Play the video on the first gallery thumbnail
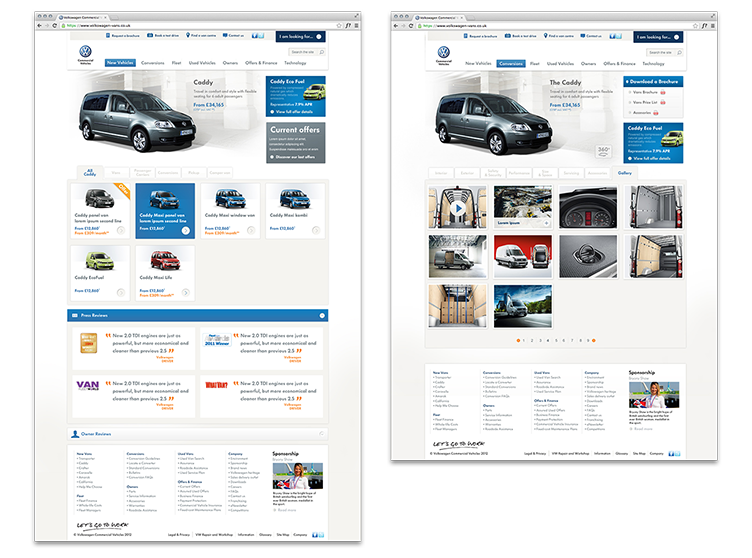Screen dimensions: 752x558 point(458,208)
